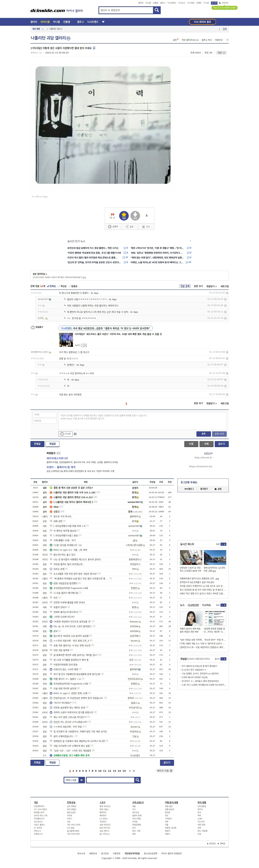
Task: Click the question mark help icon beside 디시콘
Action: [x=75, y=434]
